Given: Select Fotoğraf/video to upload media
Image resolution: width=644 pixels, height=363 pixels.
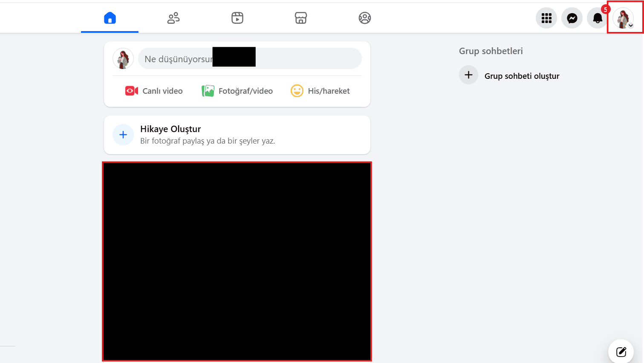Looking at the screenshot, I should tap(237, 91).
